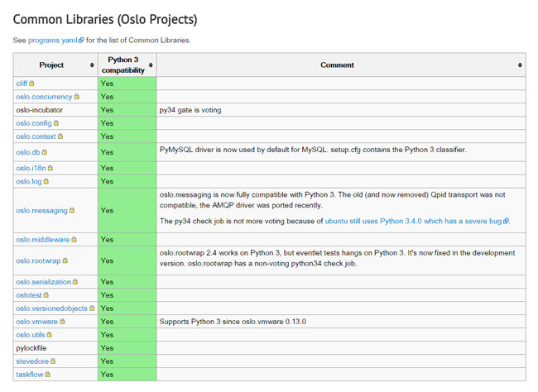The width and height of the screenshot is (538, 392).
Task: Sort table by Comment column arrows
Action: [520, 65]
